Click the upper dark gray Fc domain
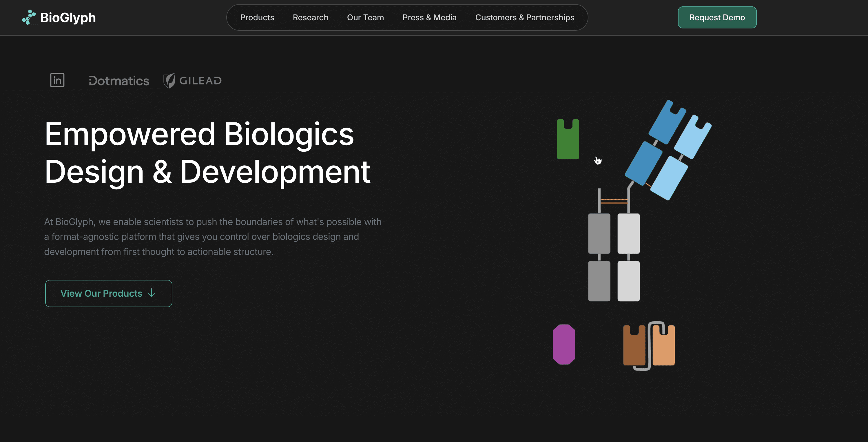This screenshot has height=442, width=868. (599, 233)
